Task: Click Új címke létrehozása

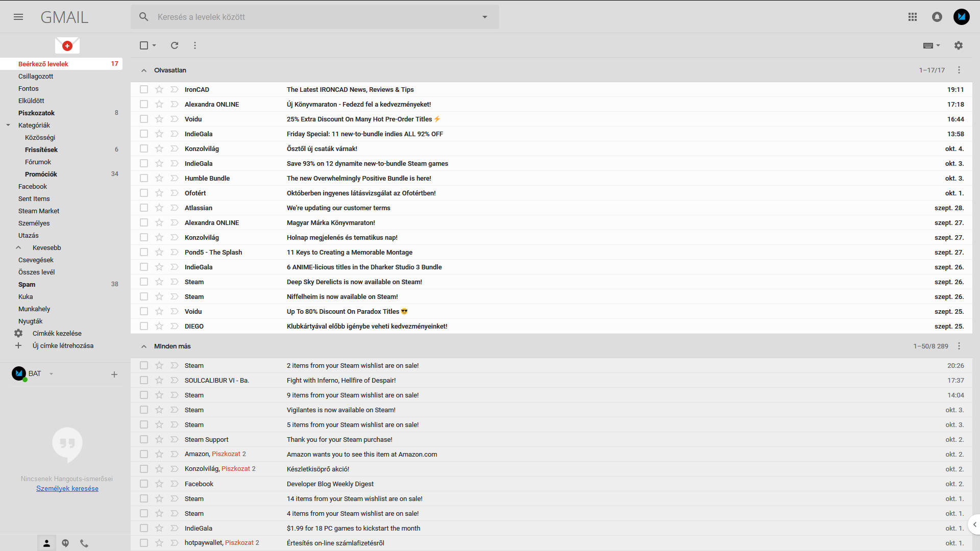Action: 63,345
